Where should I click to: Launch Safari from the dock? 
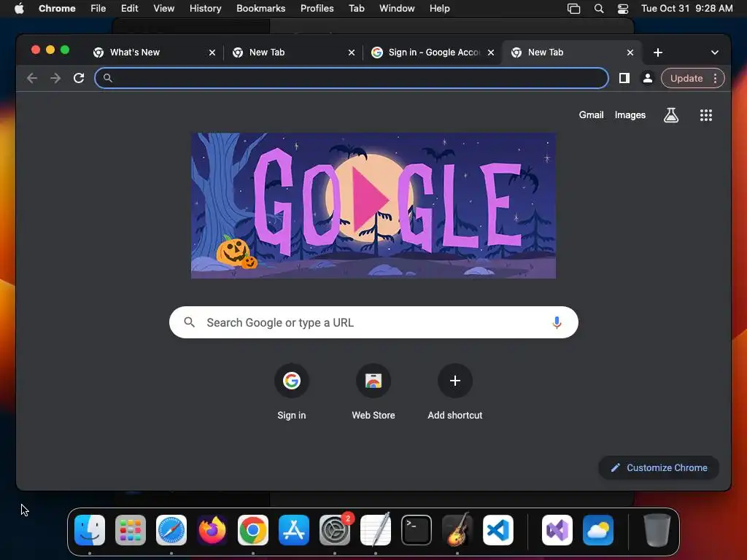coord(171,530)
